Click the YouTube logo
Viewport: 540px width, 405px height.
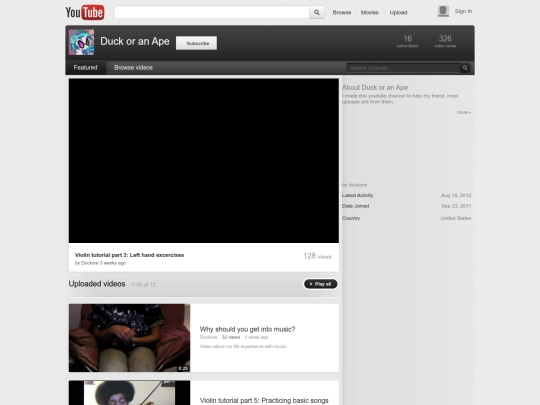[x=85, y=12]
